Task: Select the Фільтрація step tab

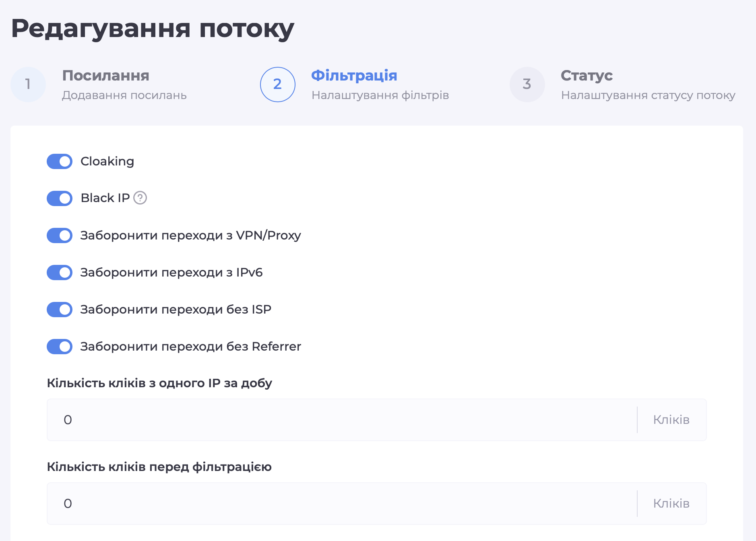Action: [354, 76]
